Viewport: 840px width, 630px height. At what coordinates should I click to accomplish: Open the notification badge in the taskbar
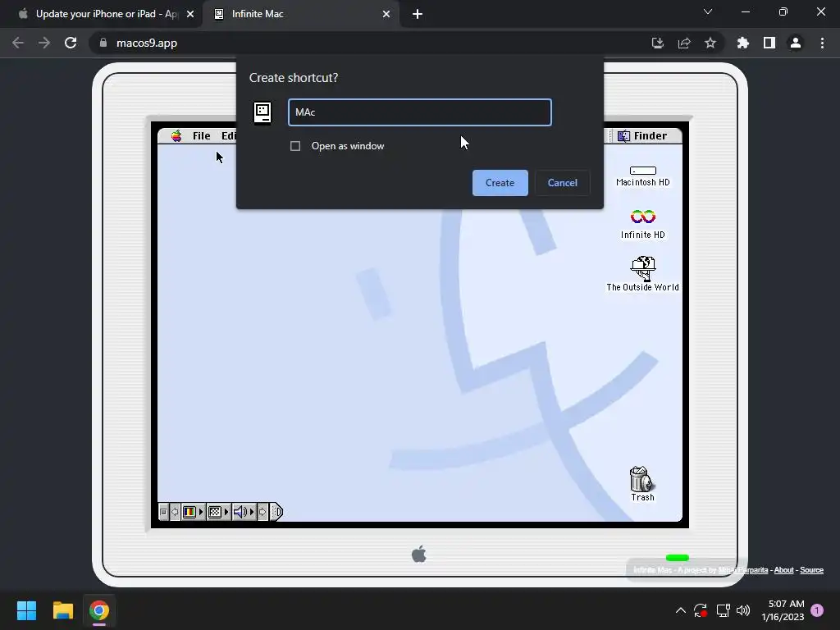click(817, 610)
